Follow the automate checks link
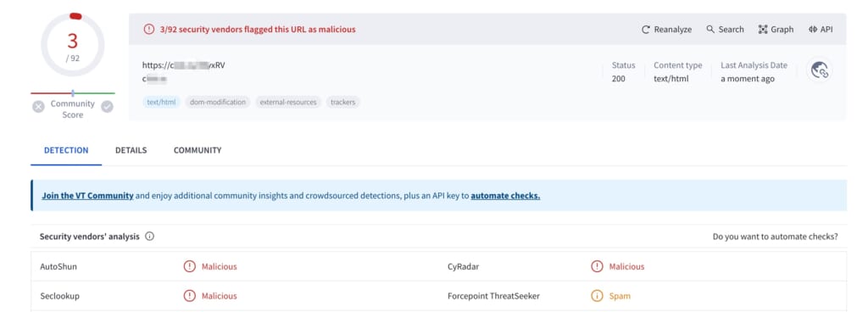Image resolution: width=868 pixels, height=312 pixels. (505, 196)
